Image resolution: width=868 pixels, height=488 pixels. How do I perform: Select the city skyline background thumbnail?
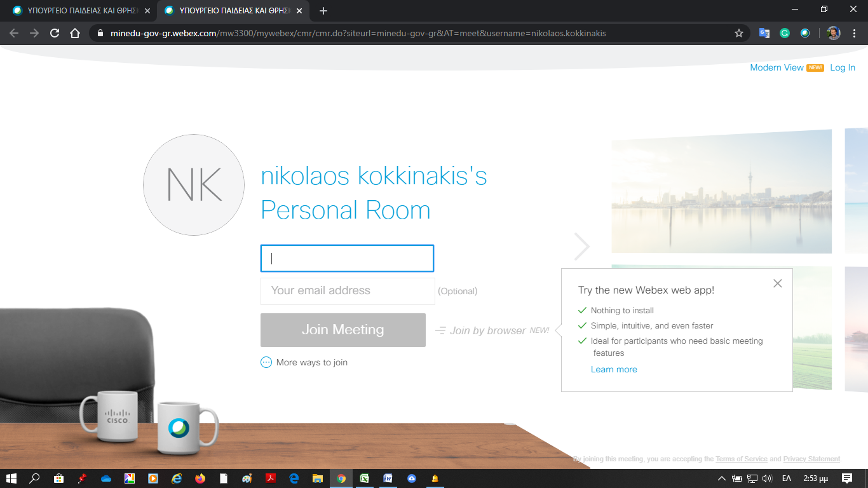point(721,191)
